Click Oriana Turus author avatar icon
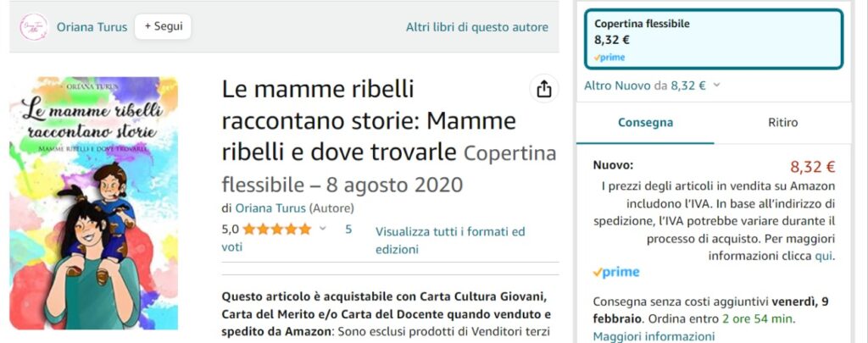The width and height of the screenshot is (868, 343). point(34,26)
